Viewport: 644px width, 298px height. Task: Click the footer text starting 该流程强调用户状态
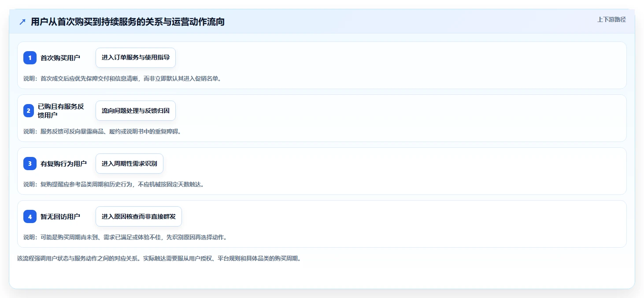tap(159, 259)
